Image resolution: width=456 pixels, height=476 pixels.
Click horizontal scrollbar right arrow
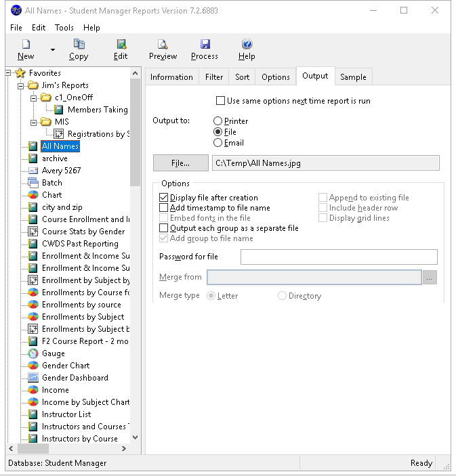[123, 448]
